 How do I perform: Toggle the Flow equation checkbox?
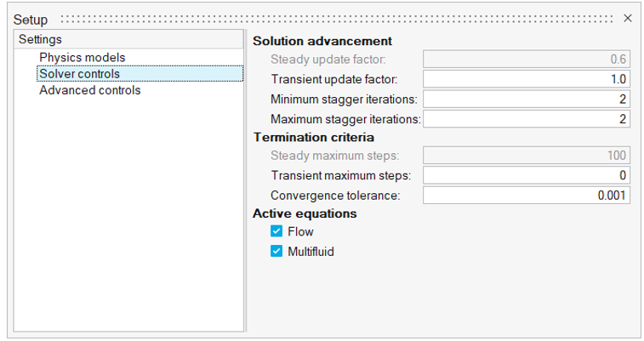point(276,231)
